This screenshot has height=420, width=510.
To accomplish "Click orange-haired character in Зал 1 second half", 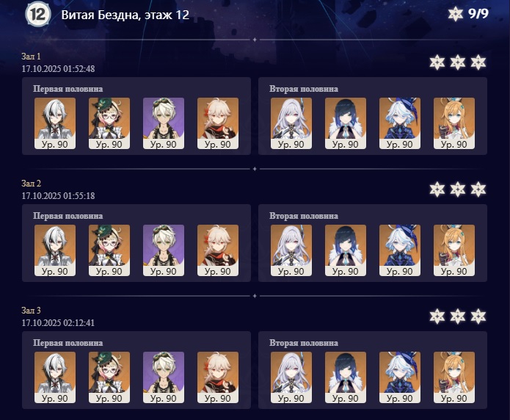I will [454, 123].
